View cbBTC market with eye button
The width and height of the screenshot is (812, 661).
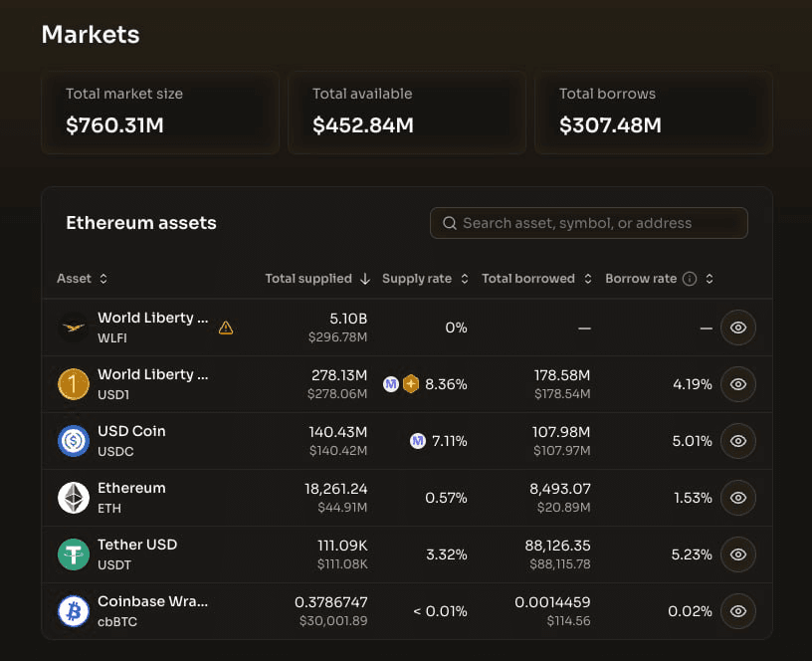[x=738, y=611]
